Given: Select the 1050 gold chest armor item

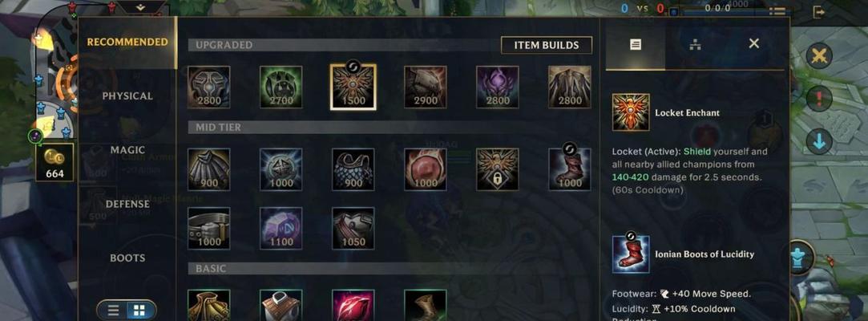Looking at the screenshot, I should pos(353,229).
